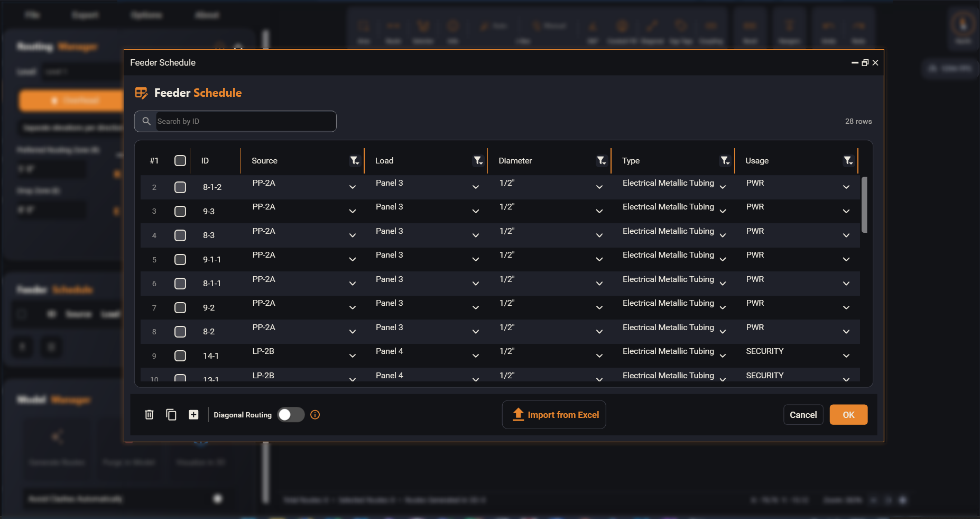Click the duplicate row copy icon
Image resolution: width=980 pixels, height=519 pixels.
(171, 415)
